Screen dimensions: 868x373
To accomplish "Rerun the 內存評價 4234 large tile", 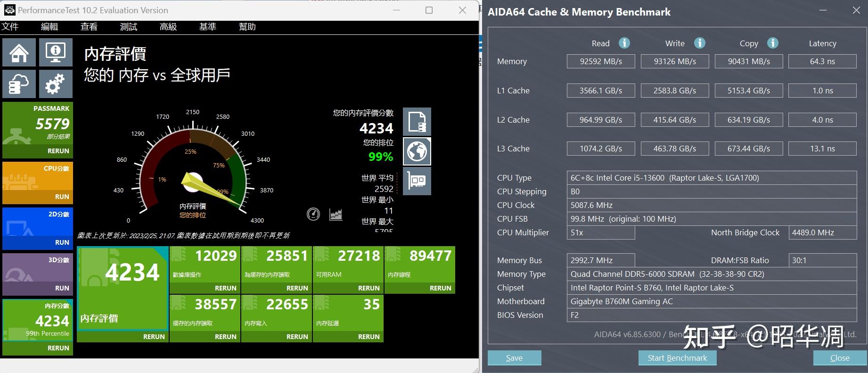I will click(x=154, y=337).
